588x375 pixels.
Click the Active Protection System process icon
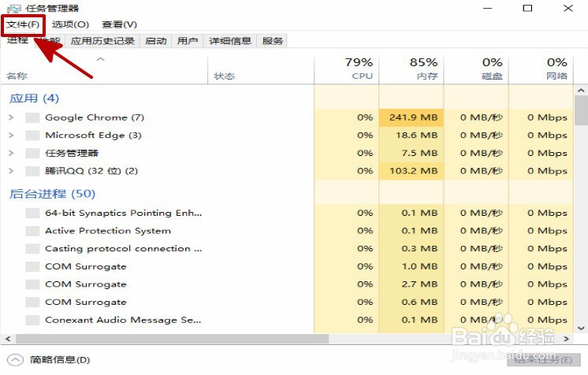32,231
